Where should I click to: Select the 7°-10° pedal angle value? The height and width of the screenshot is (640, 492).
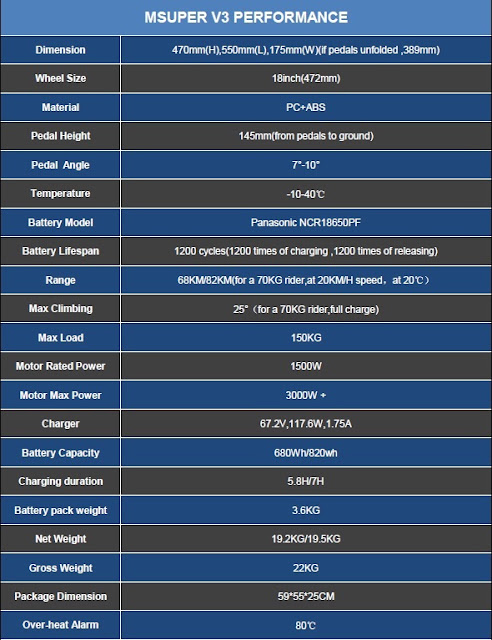coord(306,165)
